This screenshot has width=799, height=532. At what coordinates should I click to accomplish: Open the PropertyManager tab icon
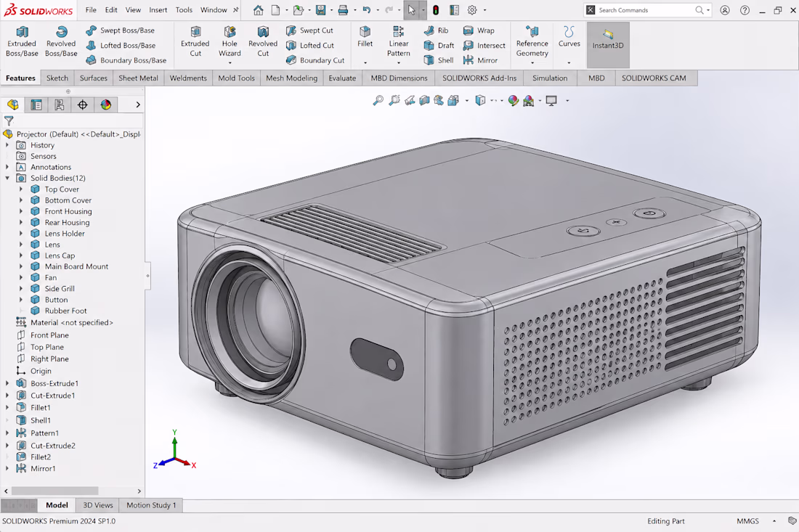coord(36,105)
